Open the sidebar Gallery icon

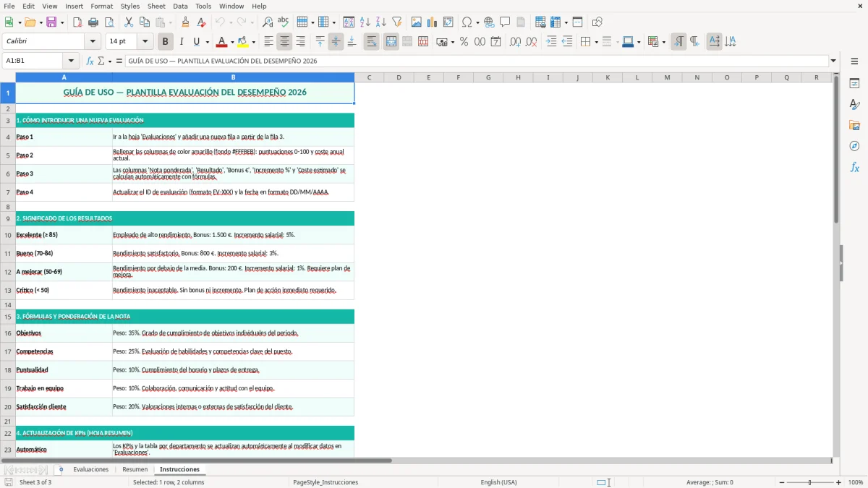coord(854,125)
